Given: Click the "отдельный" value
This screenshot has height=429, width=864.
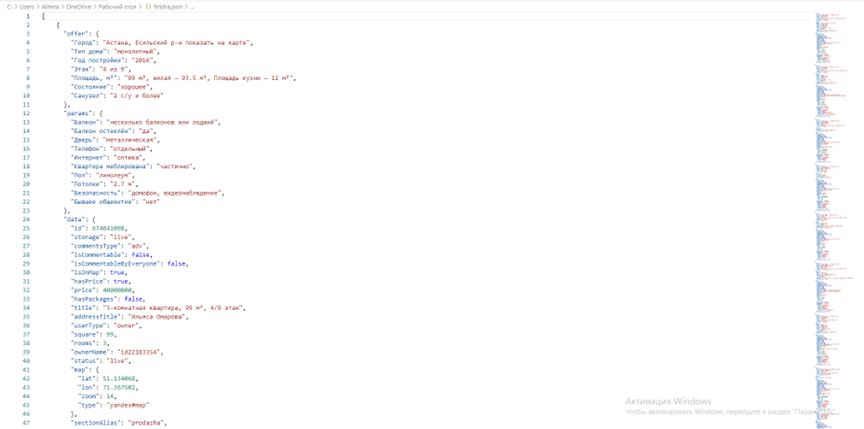Looking at the screenshot, I should click(x=128, y=148).
